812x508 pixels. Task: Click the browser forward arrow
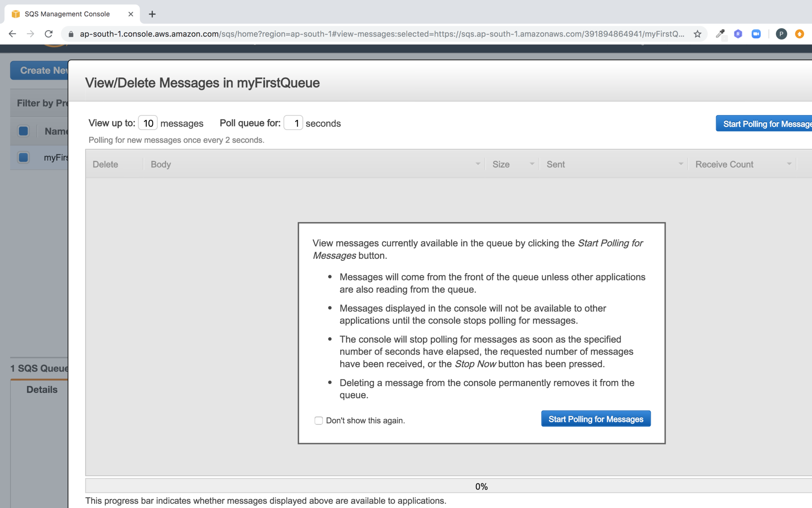pos(30,34)
